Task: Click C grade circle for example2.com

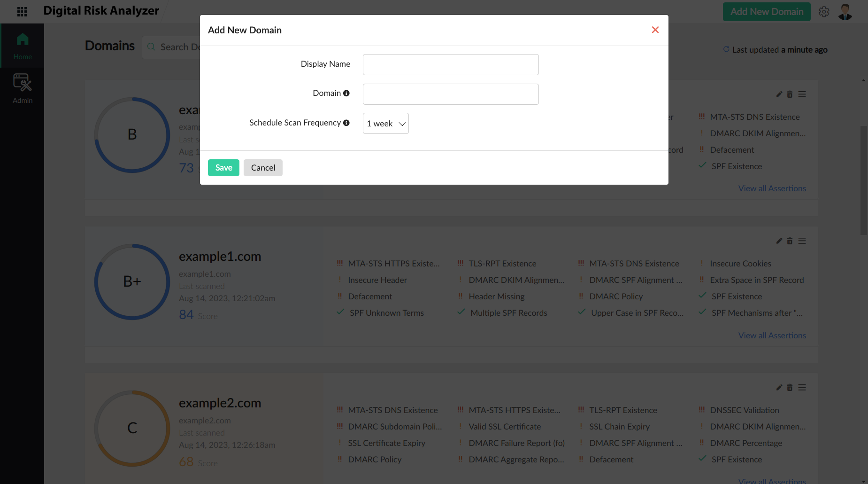Action: click(x=132, y=428)
